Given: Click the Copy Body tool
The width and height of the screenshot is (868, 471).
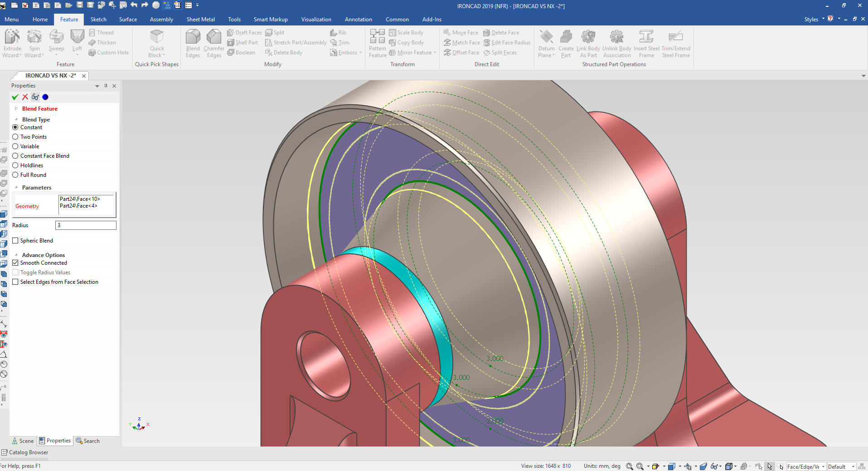Looking at the screenshot, I should click(x=407, y=43).
